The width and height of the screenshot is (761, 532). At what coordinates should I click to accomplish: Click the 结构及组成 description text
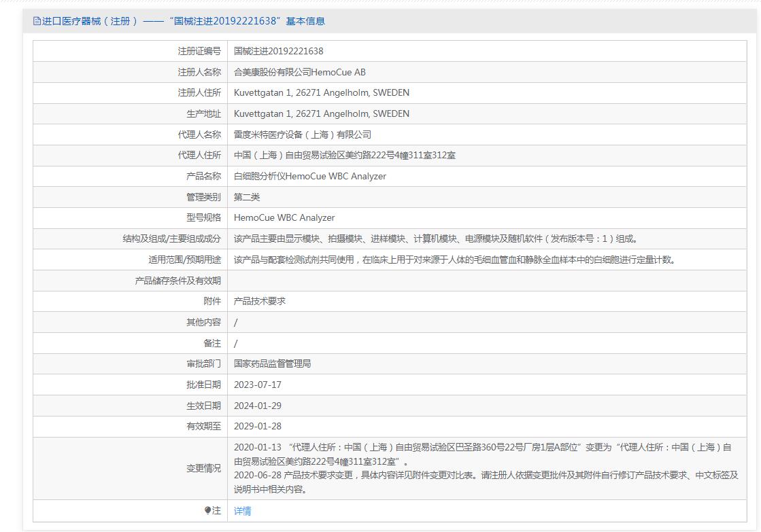point(436,238)
